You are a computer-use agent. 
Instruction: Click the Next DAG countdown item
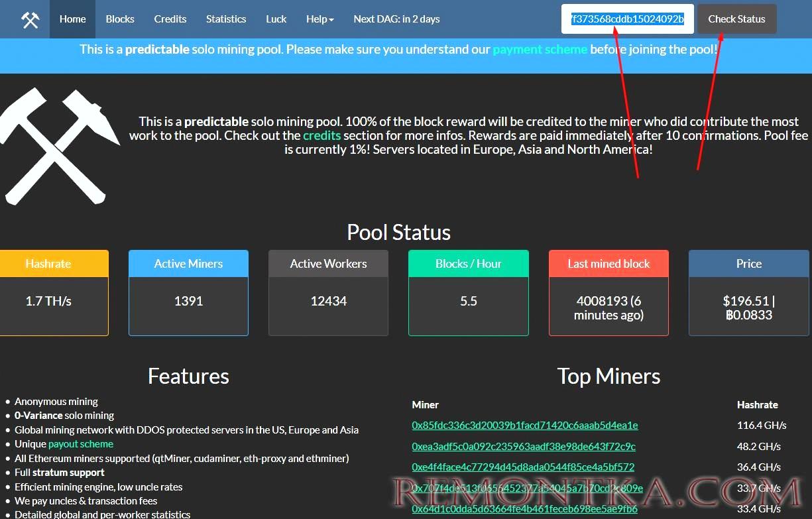(x=396, y=19)
